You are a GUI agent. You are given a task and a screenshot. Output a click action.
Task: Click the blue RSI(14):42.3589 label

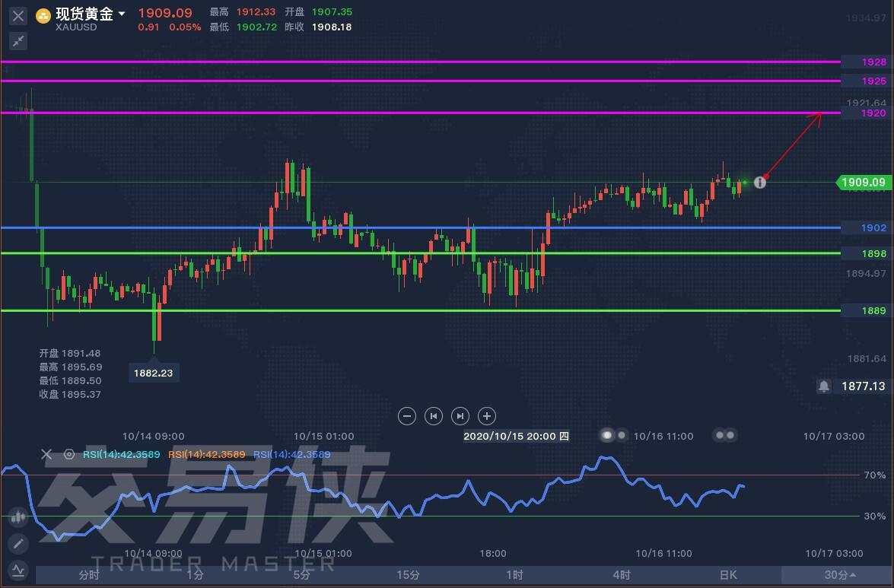(x=292, y=454)
